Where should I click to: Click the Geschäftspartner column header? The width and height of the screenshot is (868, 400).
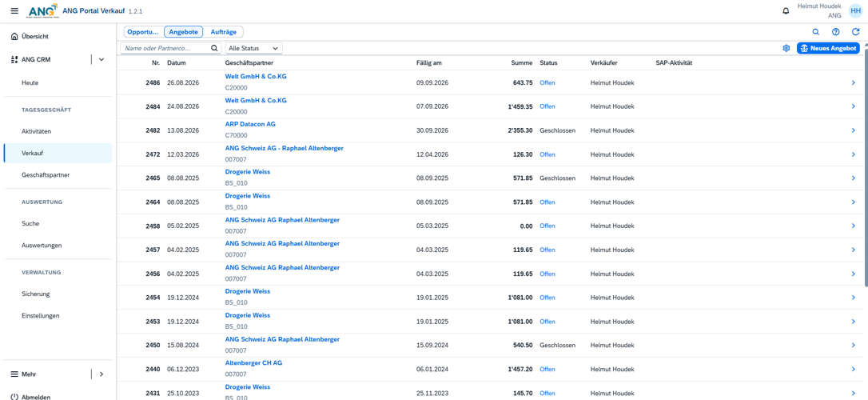click(x=249, y=63)
